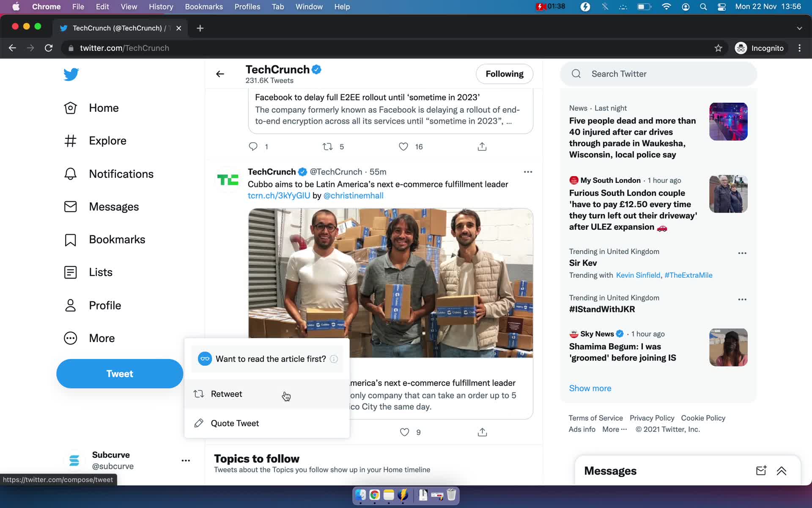Click the Tweet compose button
The height and width of the screenshot is (508, 812).
pyautogui.click(x=119, y=374)
